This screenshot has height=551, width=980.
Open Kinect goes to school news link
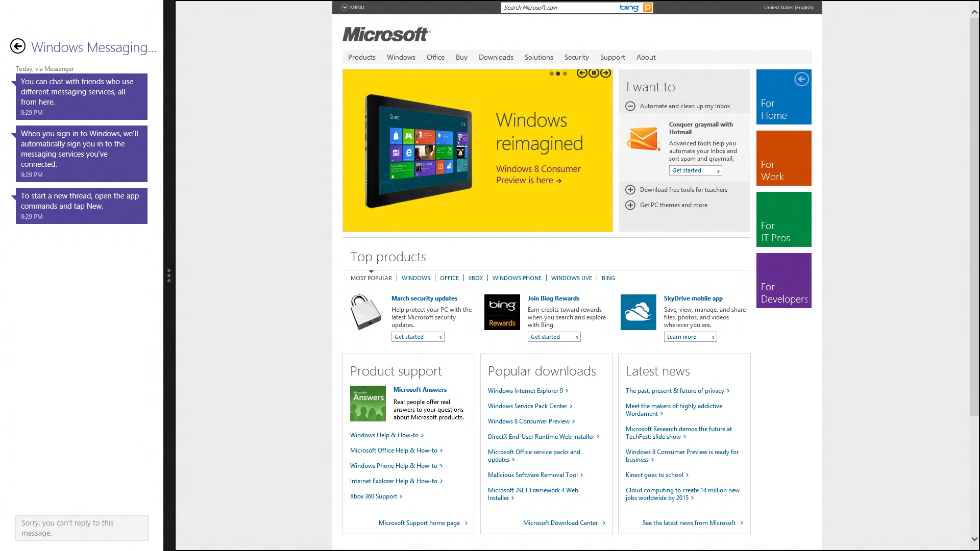657,475
